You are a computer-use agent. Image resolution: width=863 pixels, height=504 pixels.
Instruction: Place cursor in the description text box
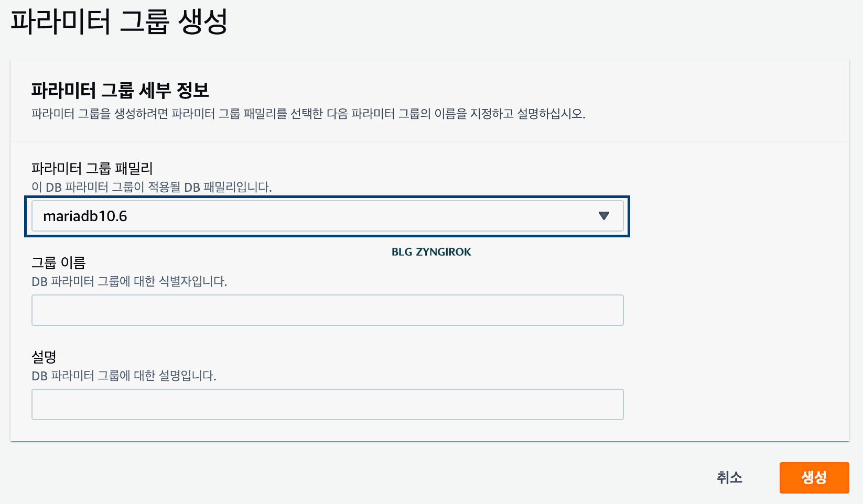point(327,404)
